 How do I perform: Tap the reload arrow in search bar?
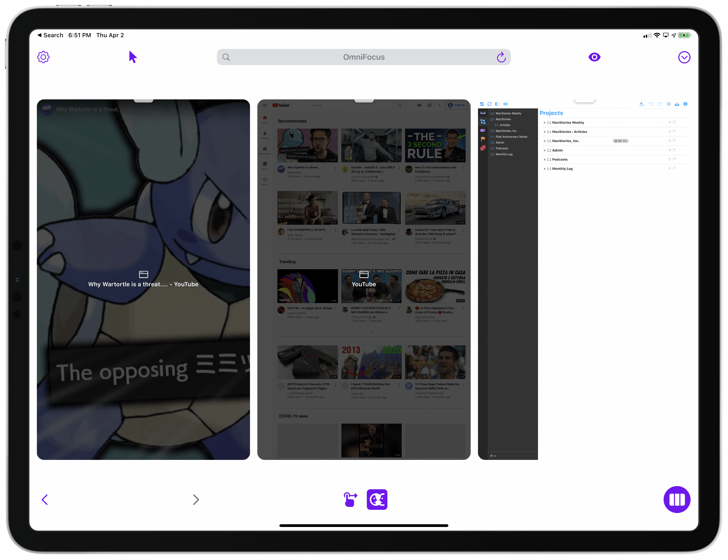[x=501, y=57]
